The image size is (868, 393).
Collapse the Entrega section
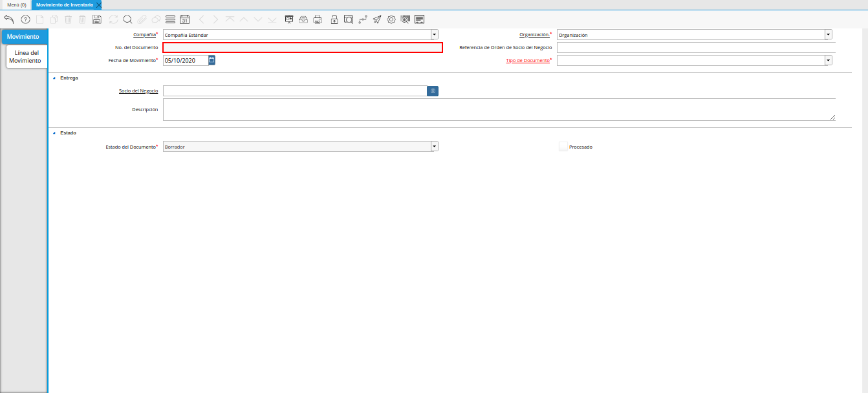(x=54, y=78)
